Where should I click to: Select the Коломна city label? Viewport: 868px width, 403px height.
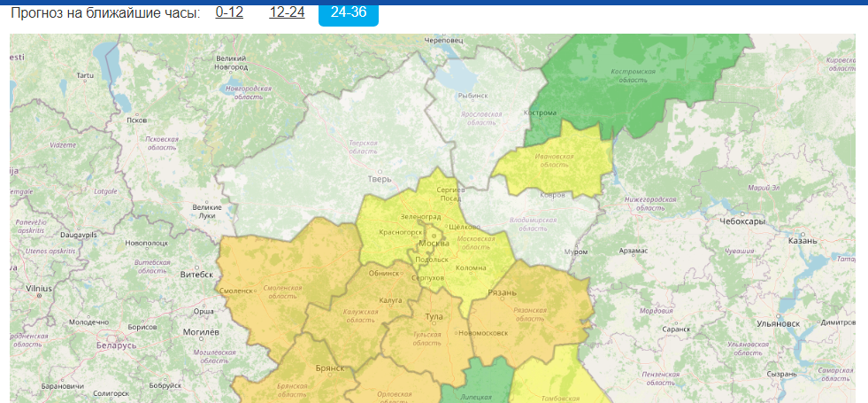point(470,267)
